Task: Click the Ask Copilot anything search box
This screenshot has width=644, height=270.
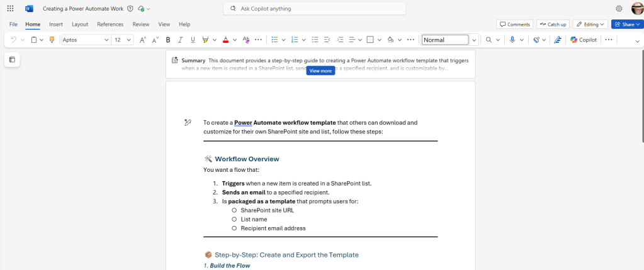Action: (315, 9)
